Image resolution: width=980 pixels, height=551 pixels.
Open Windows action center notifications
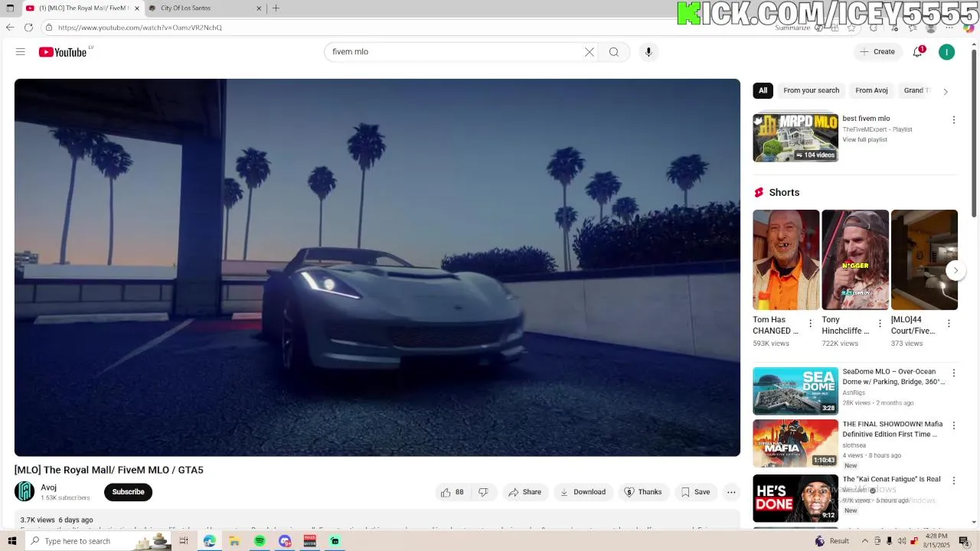click(965, 541)
